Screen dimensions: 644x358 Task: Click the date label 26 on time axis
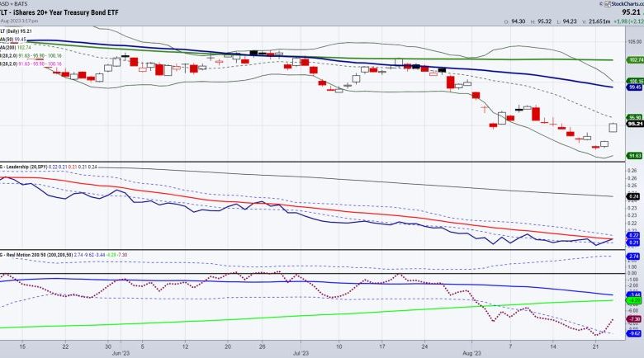tap(263, 346)
